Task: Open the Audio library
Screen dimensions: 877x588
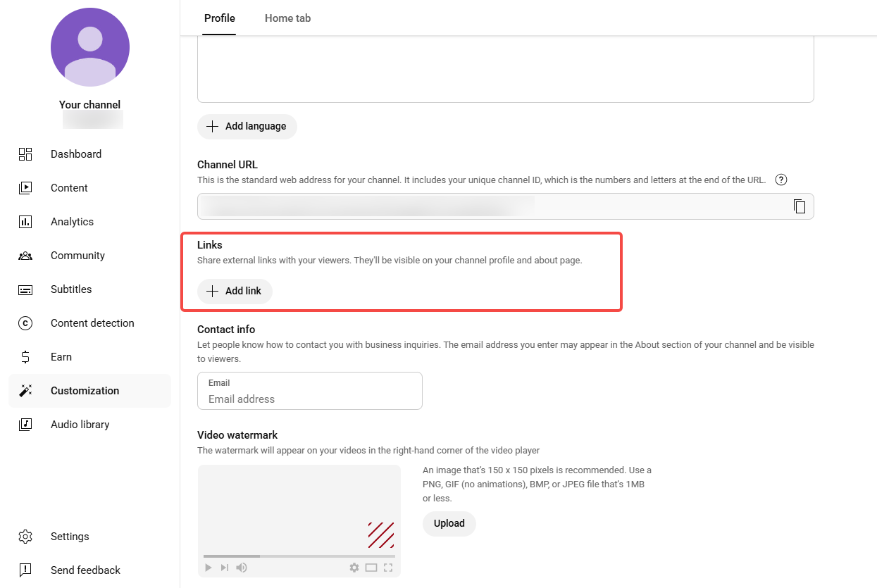Action: pyautogui.click(x=80, y=425)
